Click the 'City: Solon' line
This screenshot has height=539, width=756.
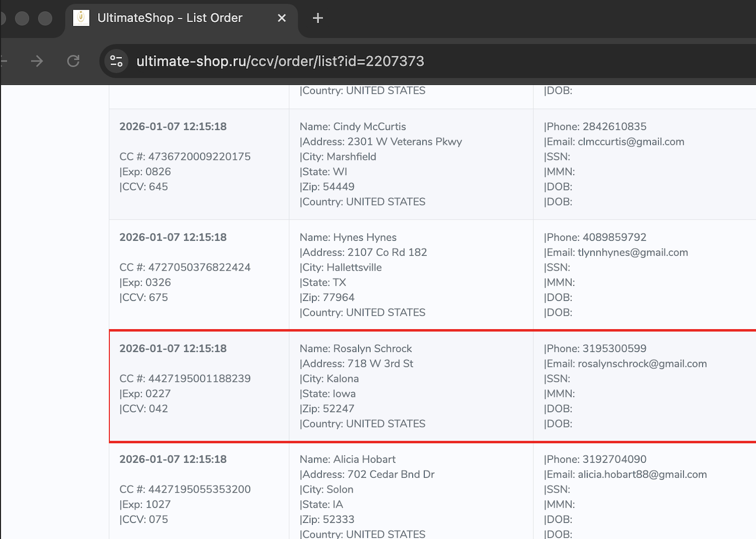(x=326, y=489)
